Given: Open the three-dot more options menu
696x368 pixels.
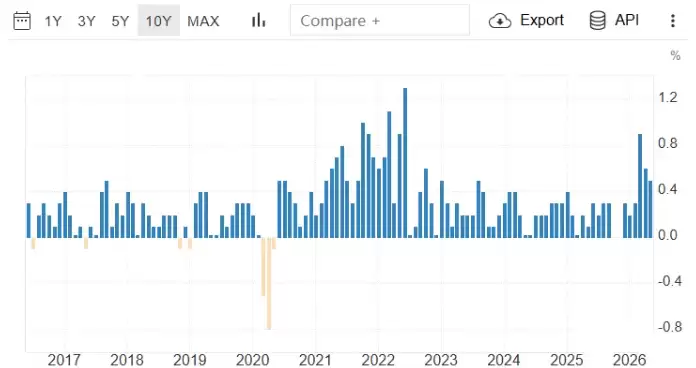Looking at the screenshot, I should point(673,21).
